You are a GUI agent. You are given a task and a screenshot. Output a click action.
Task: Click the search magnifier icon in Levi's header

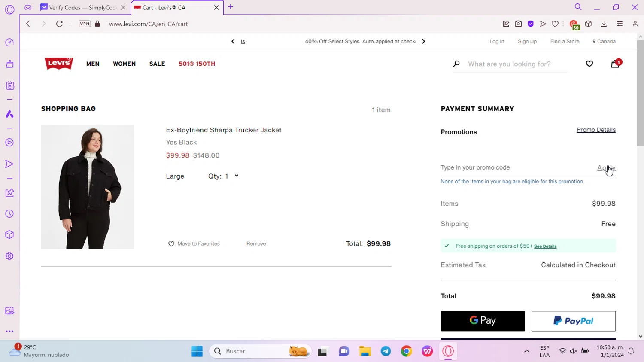point(456,64)
